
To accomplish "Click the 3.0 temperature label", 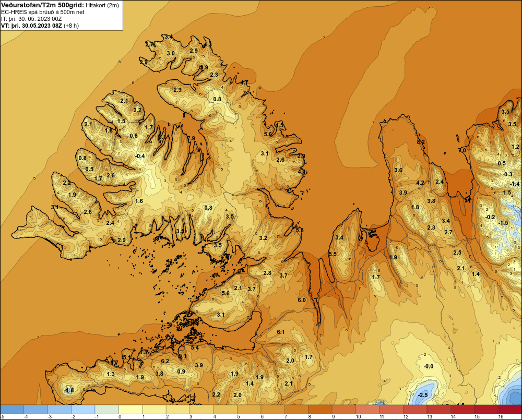I will (171, 53).
